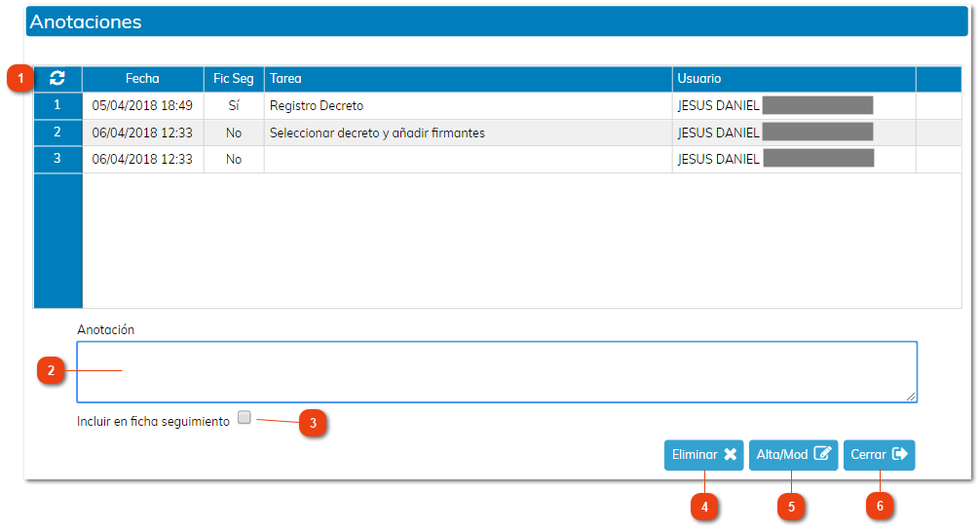This screenshot has width=980, height=531.
Task: Sort by the Fecha column header
Action: tap(142, 79)
